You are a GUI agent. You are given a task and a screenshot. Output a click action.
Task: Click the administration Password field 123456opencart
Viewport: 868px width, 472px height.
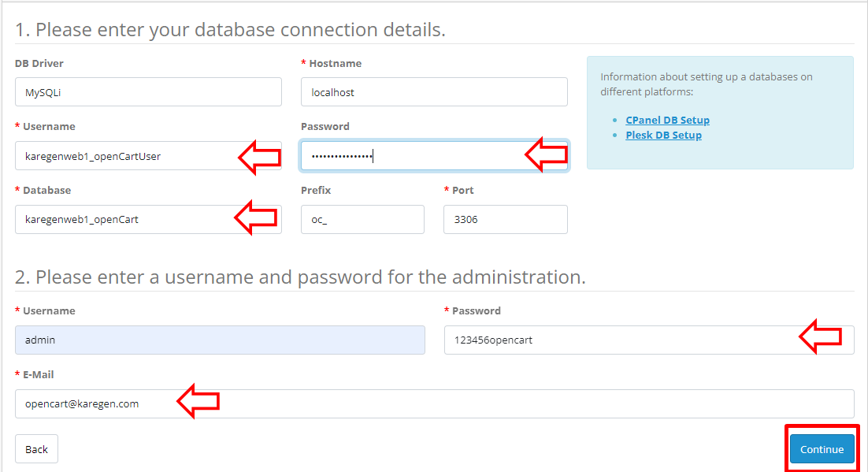649,340
